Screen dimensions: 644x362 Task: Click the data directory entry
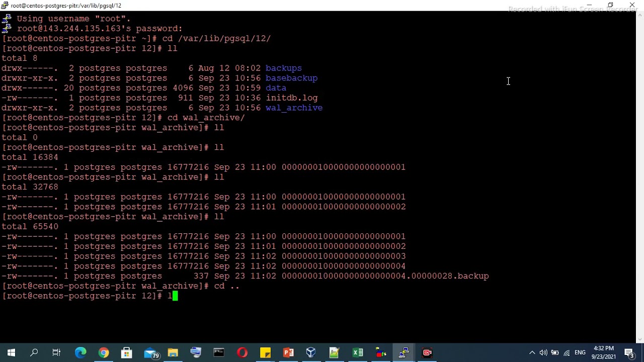pos(276,88)
